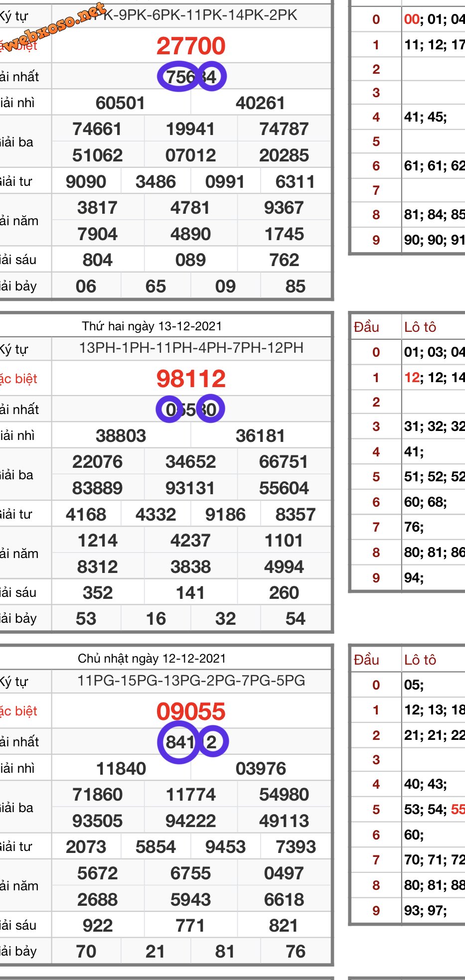Screen dimensions: 465x980
Task: Select the number 34652
Action: 190,462
